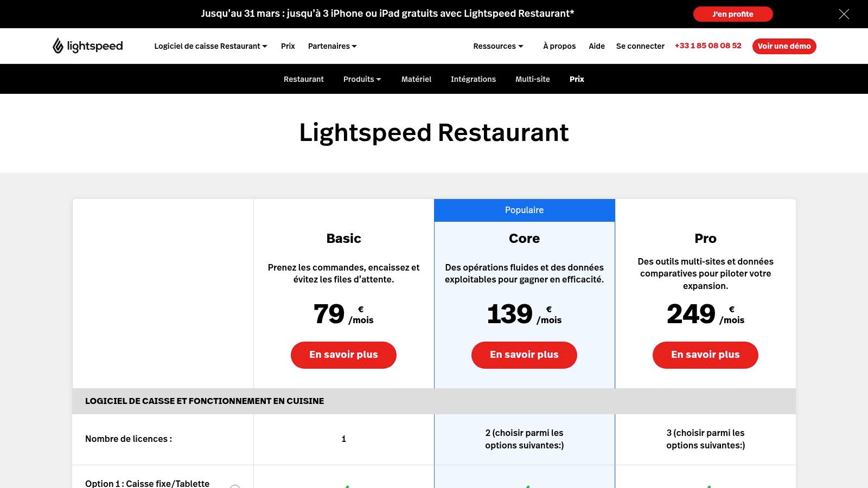Screen dimensions: 868x488
Task: Click Se connecter to log in
Action: (x=640, y=46)
